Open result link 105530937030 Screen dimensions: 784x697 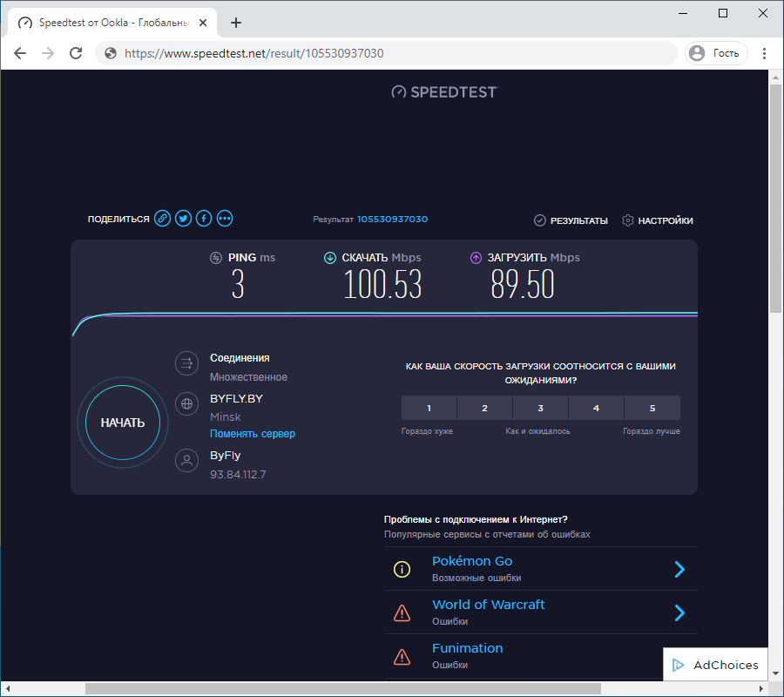[x=391, y=219]
